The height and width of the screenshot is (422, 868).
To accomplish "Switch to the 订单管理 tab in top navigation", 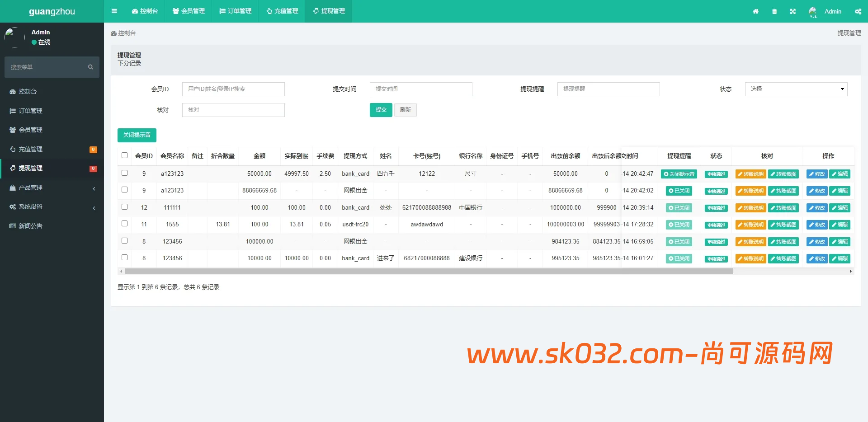I will 235,11.
